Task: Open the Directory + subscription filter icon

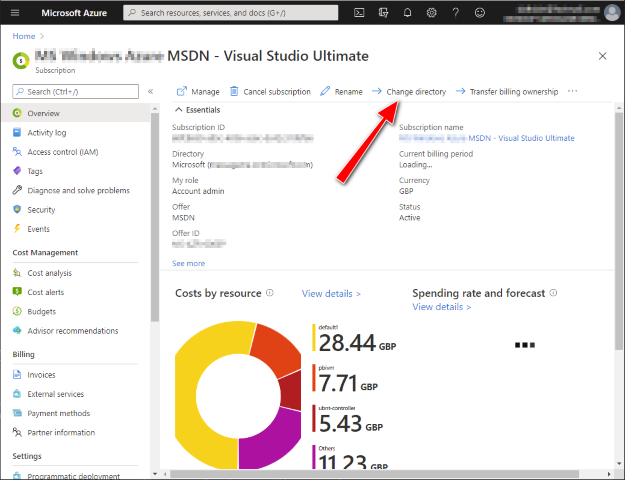Action: (383, 13)
